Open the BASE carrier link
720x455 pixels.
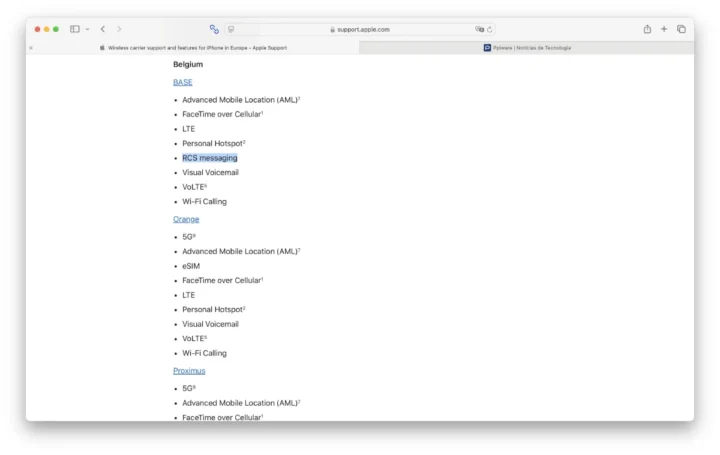183,82
